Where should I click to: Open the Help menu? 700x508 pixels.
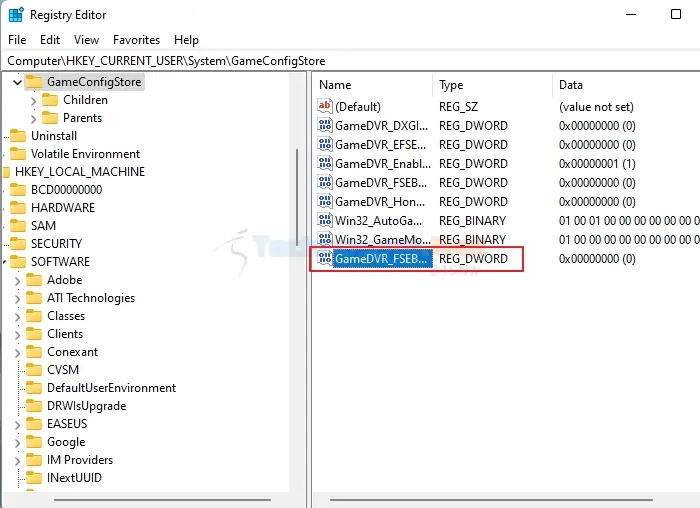[x=186, y=40]
